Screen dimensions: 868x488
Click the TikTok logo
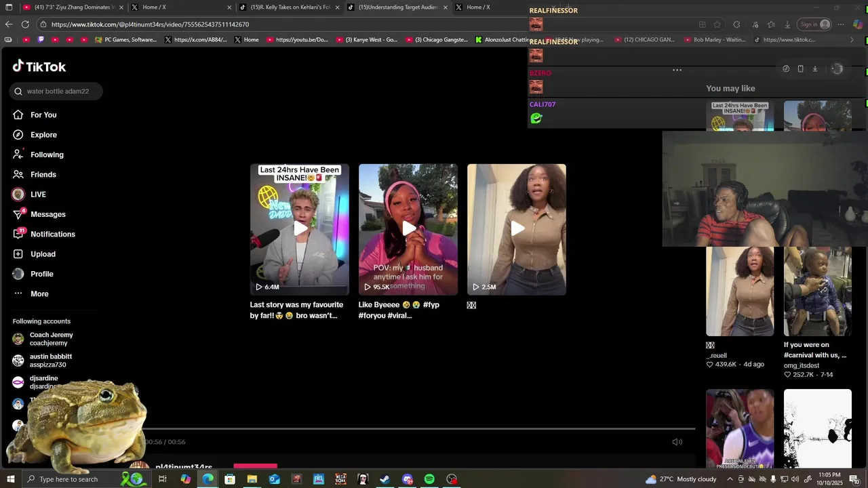39,66
